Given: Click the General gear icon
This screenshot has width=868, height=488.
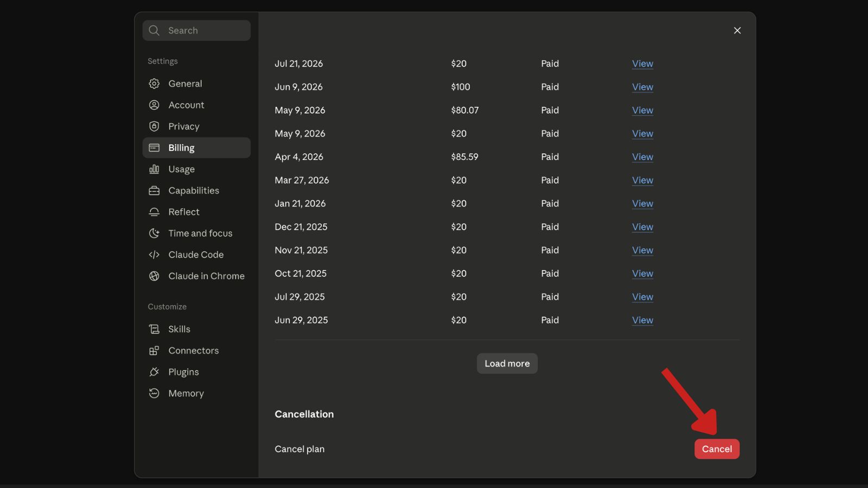Looking at the screenshot, I should pos(154,84).
